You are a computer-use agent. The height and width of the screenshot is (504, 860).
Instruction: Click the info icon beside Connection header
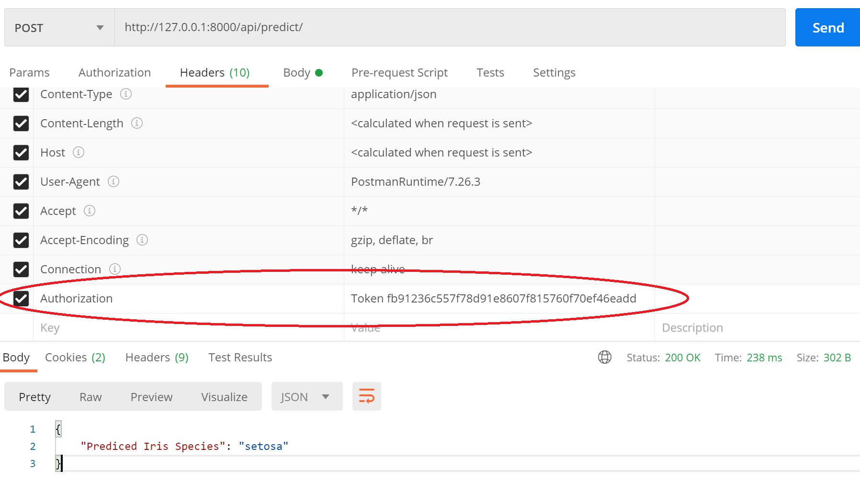(115, 269)
